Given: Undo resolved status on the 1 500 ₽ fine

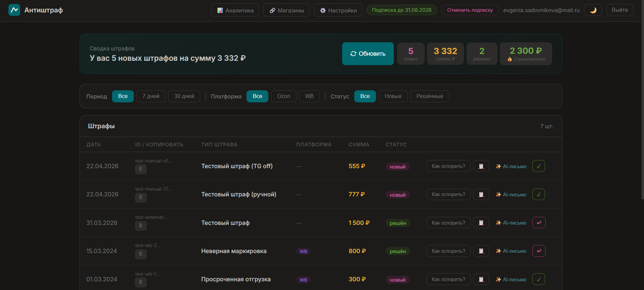Looking at the screenshot, I should tap(539, 223).
